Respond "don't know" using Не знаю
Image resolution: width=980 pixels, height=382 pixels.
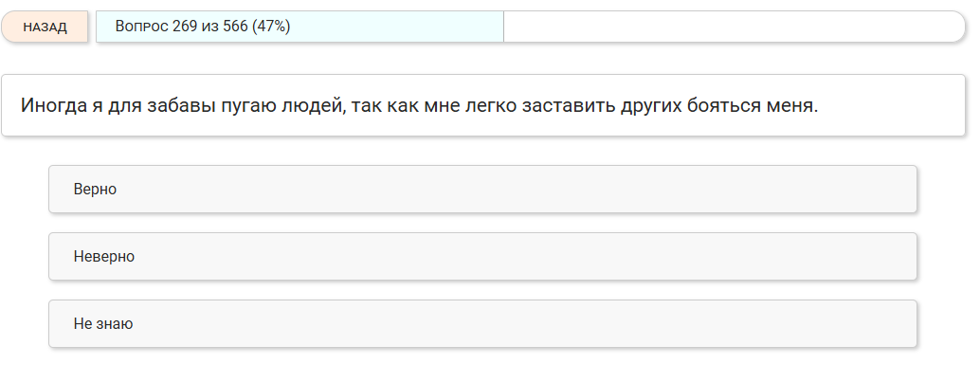(x=482, y=324)
